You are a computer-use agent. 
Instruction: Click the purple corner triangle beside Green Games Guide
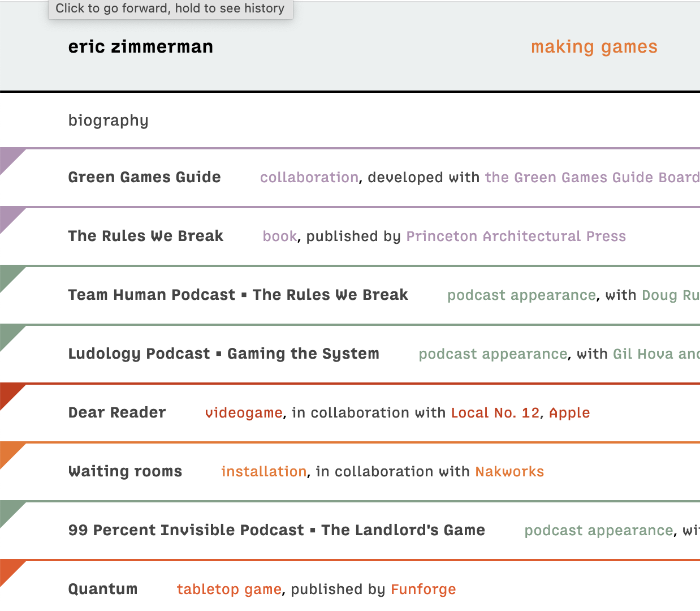pyautogui.click(x=8, y=157)
